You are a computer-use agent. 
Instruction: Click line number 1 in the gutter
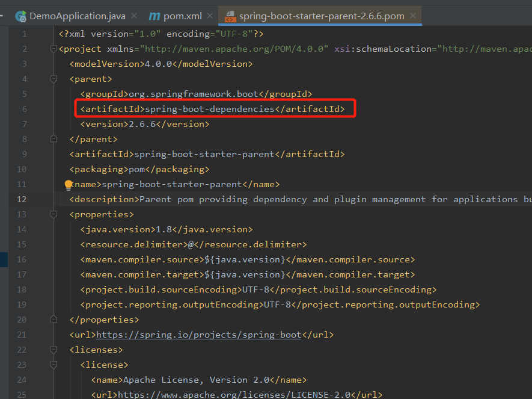[x=25, y=34]
